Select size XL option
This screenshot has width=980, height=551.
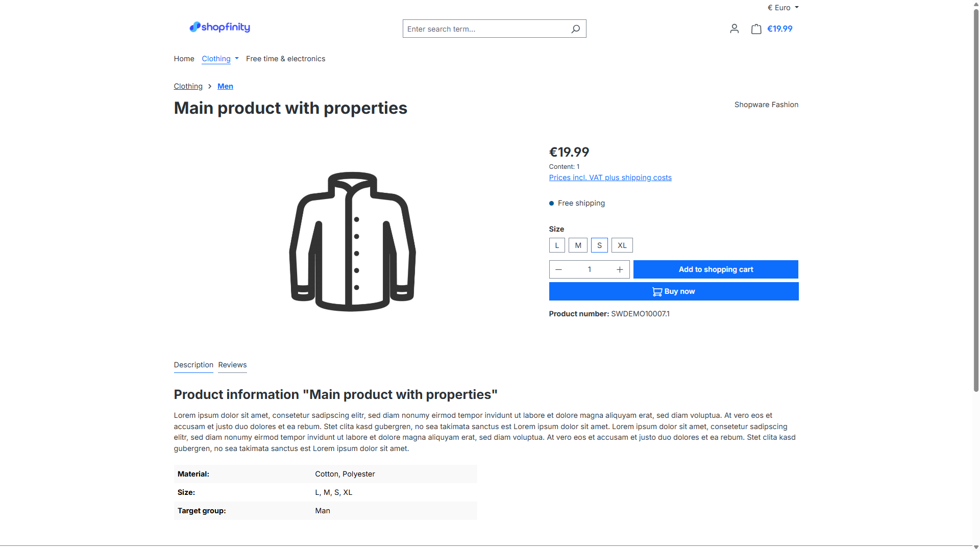(x=622, y=245)
